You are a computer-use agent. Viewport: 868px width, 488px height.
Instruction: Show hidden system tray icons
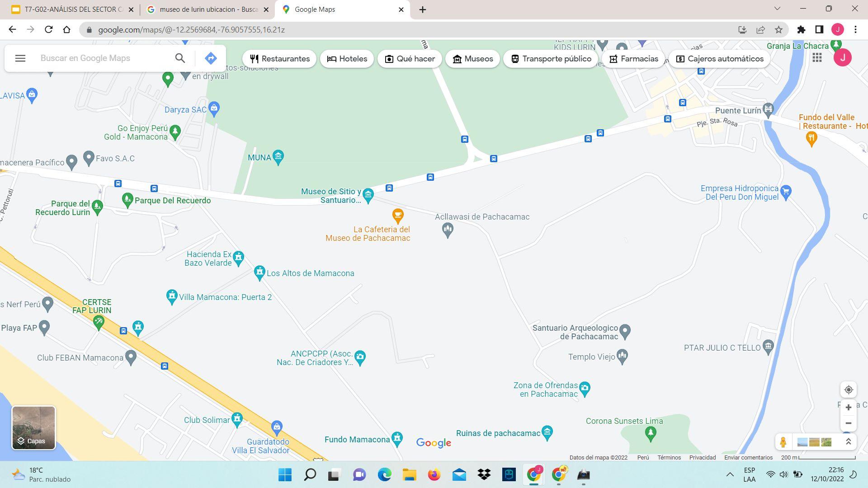point(730,474)
